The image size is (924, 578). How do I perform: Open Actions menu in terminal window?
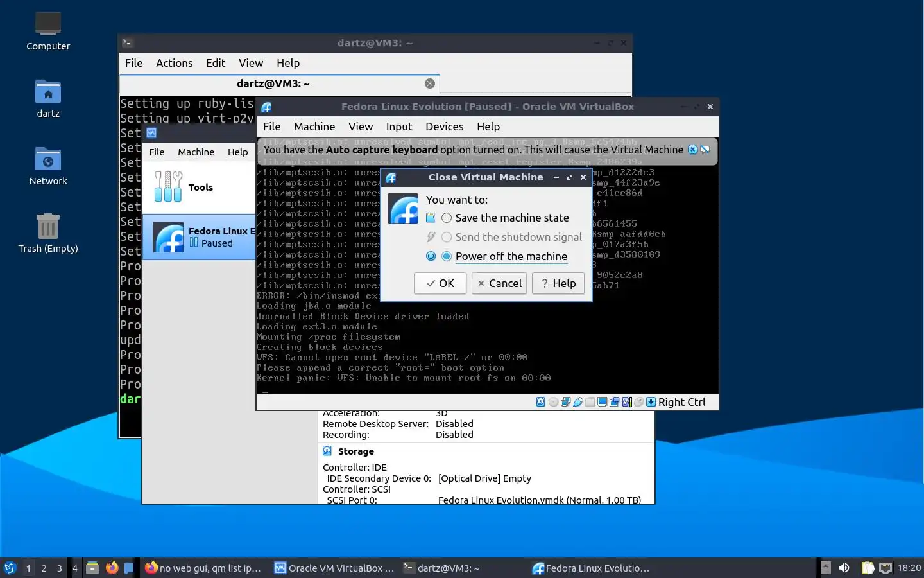[174, 63]
